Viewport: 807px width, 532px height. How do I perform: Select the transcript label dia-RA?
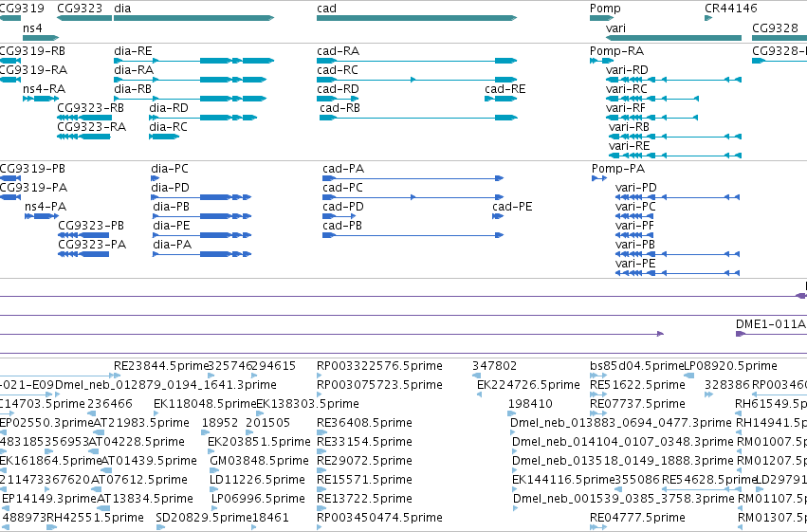click(134, 70)
